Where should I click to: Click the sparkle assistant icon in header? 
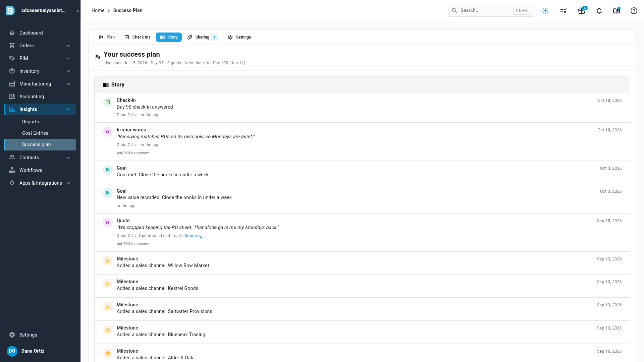(x=545, y=11)
